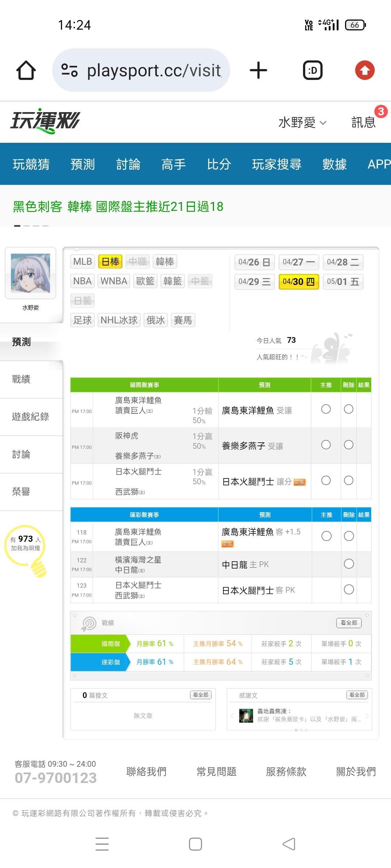
Task: Open 關於我們 footer link
Action: [x=356, y=771]
